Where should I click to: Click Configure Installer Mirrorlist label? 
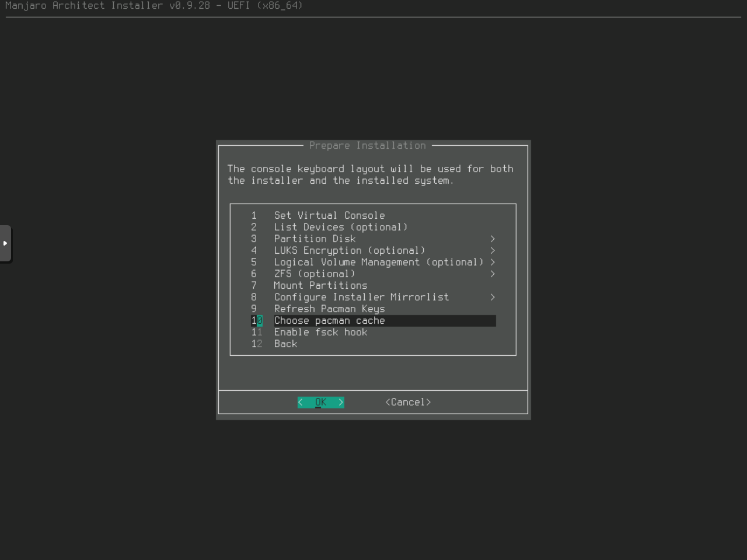(x=361, y=297)
